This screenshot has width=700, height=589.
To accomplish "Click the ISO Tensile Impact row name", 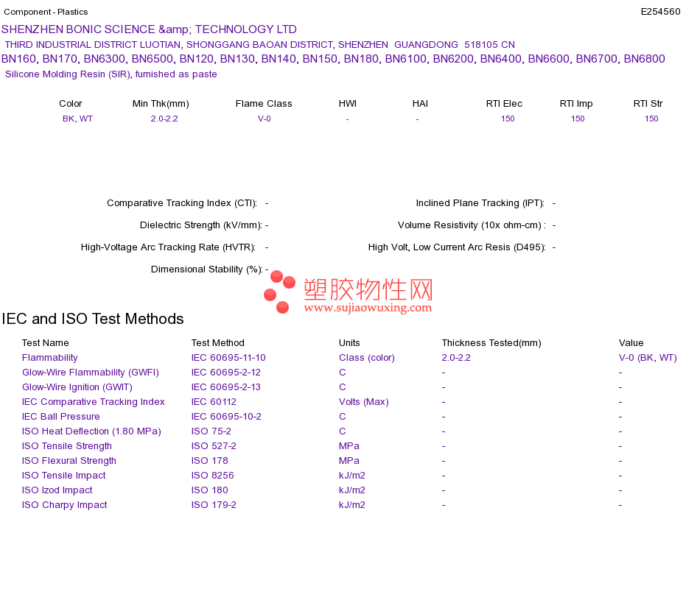I will point(64,475).
